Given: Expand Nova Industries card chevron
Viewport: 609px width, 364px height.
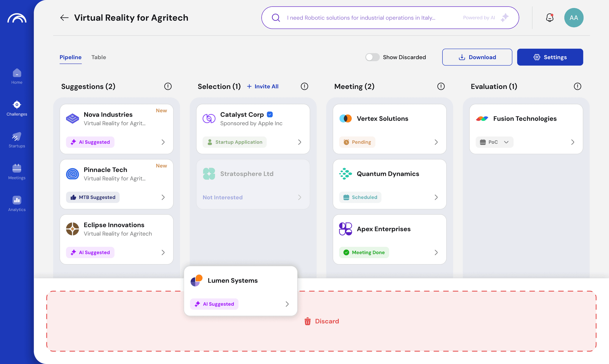Looking at the screenshot, I should [163, 142].
